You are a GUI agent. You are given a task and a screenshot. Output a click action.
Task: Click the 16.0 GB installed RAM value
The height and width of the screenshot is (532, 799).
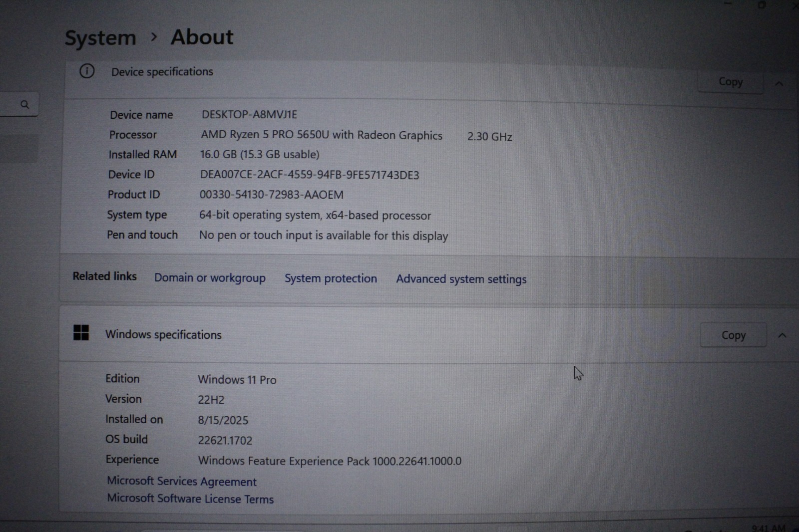[x=260, y=155]
